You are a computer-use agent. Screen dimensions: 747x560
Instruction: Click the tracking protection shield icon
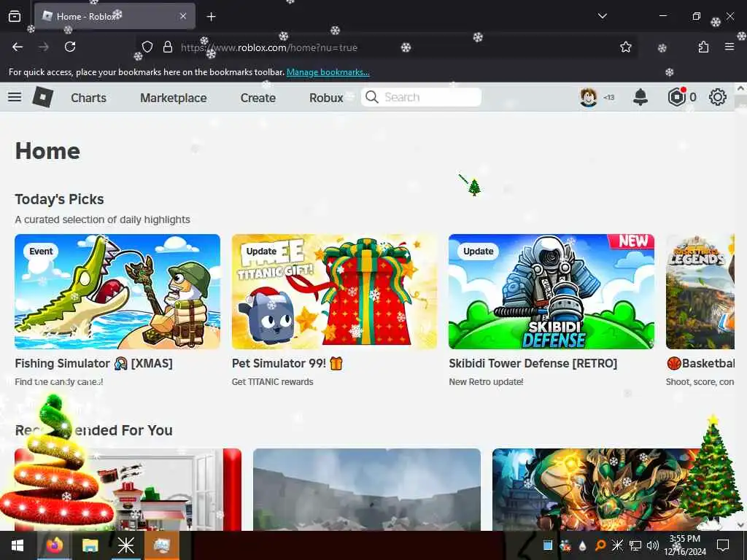(x=147, y=47)
